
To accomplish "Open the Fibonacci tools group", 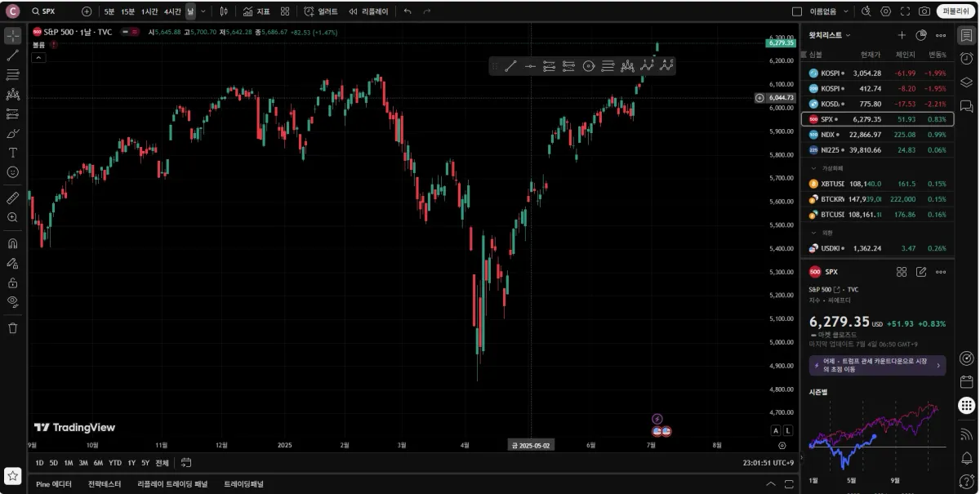I will (x=12, y=75).
